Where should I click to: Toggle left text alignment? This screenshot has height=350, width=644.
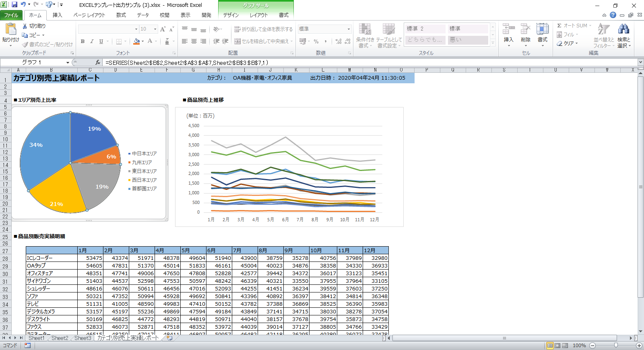(x=185, y=41)
